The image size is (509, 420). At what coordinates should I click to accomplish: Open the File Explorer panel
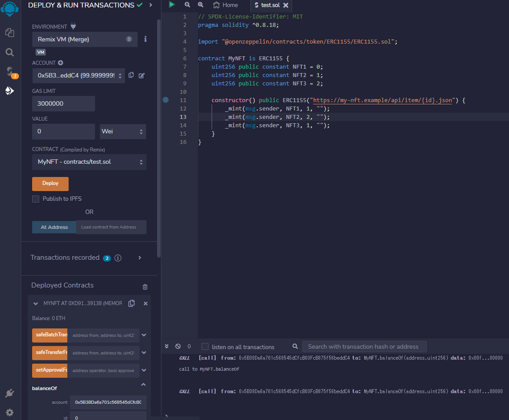10,32
